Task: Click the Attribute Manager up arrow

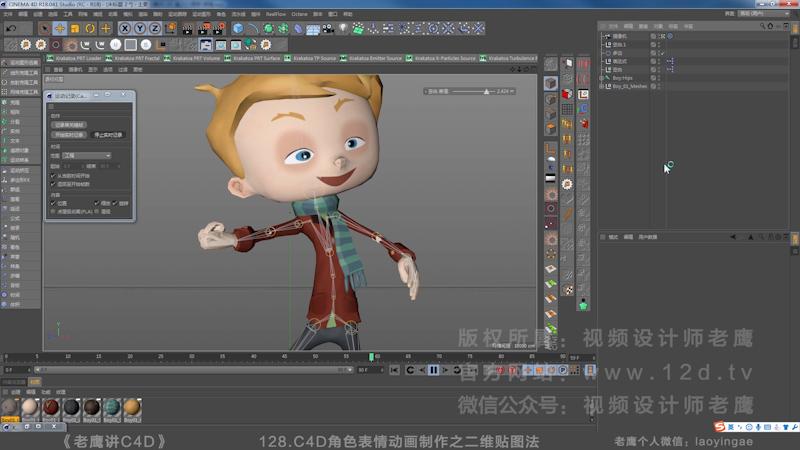Action: tap(751, 237)
